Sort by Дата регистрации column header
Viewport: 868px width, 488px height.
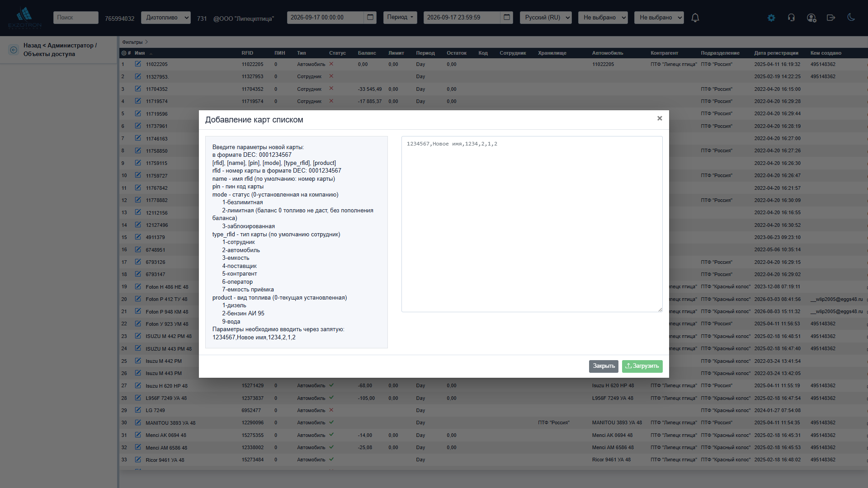776,53
